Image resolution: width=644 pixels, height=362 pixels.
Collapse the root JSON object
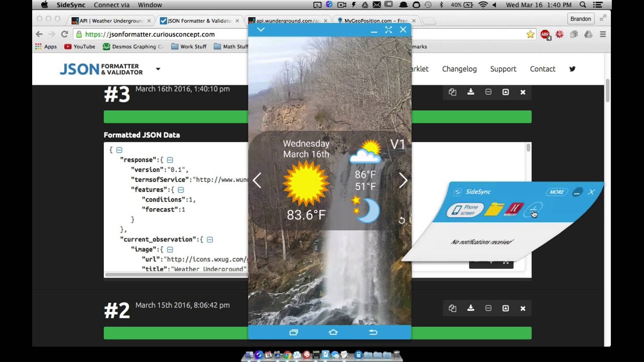(x=119, y=150)
